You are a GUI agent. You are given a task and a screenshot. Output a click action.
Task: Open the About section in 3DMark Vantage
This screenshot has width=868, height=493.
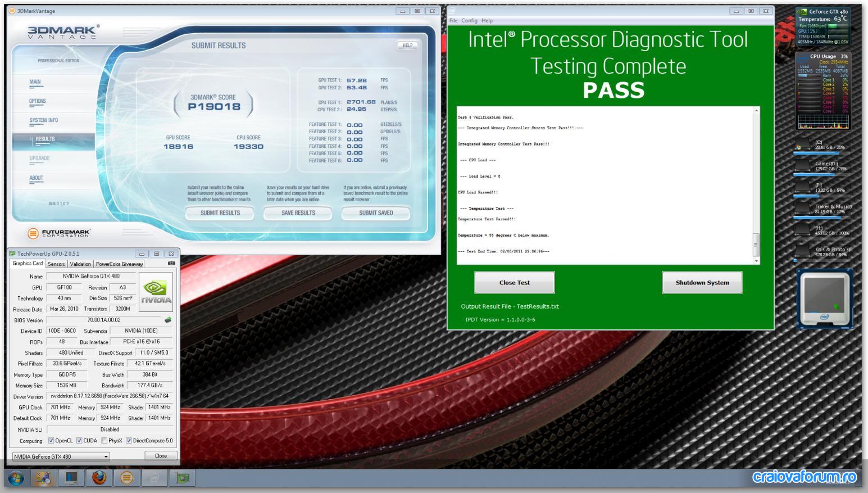[x=36, y=178]
